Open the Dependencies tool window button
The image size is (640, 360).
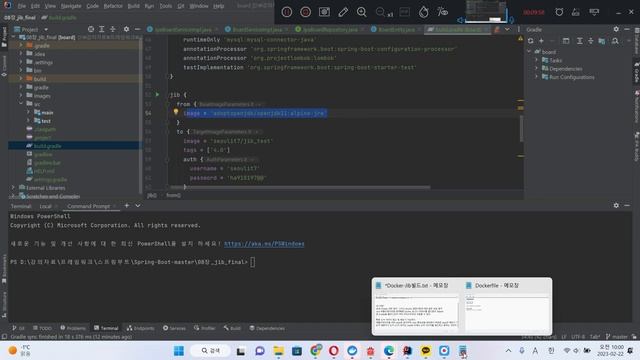(x=267, y=328)
